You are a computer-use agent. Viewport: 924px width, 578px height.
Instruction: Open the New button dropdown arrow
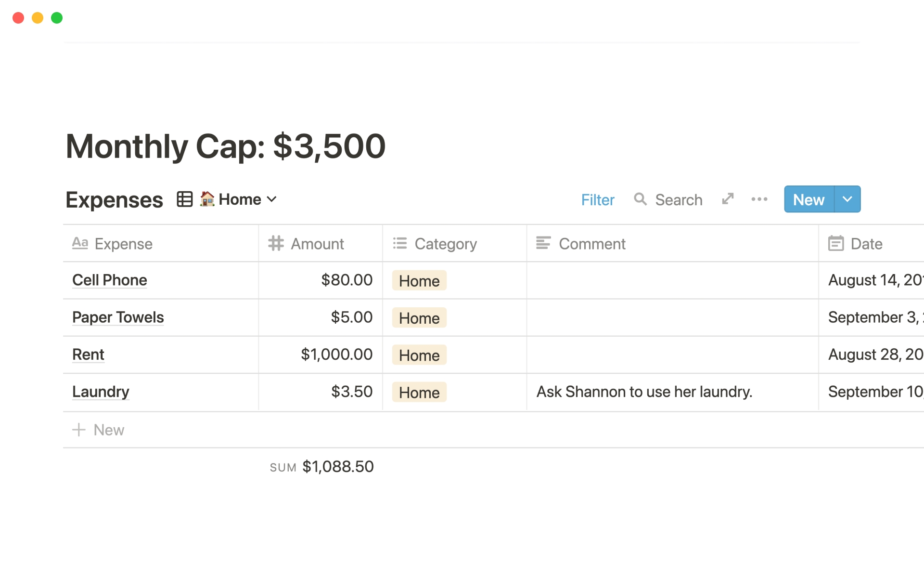pos(847,199)
